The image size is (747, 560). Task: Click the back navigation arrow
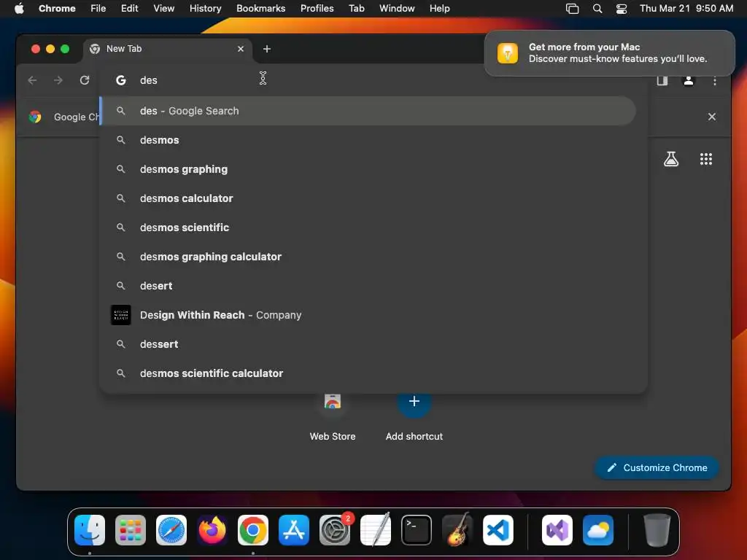coord(32,80)
